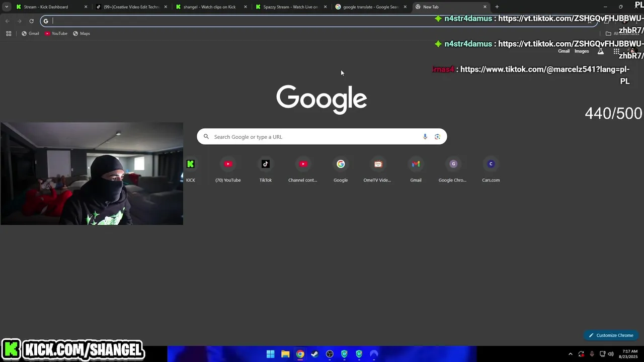This screenshot has height=362, width=644.
Task: Open Gmail link at top right
Action: click(x=564, y=51)
